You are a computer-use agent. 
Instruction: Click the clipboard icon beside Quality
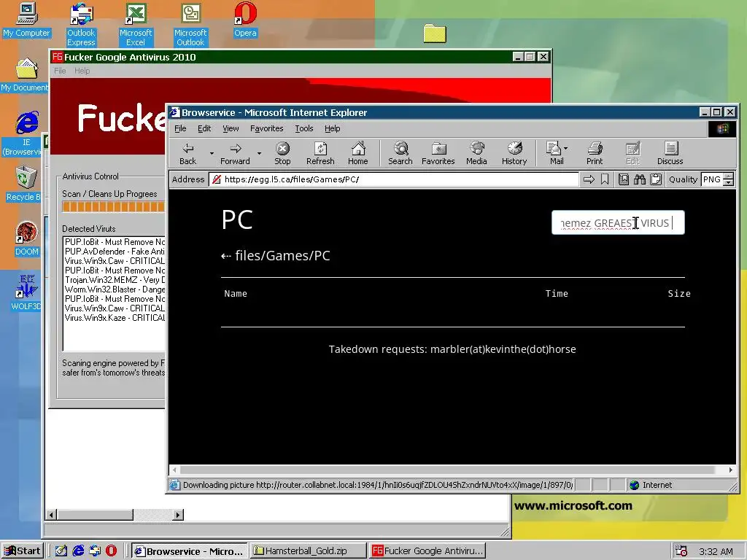(x=656, y=179)
